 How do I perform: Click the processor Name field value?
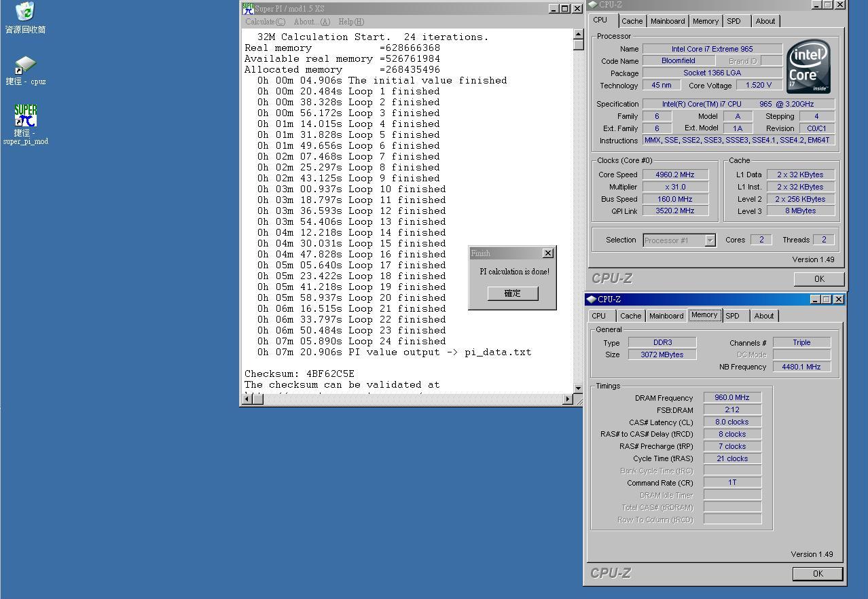click(712, 49)
